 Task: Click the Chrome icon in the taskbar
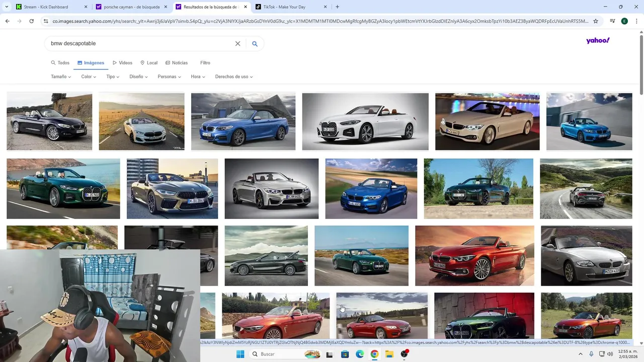374,354
